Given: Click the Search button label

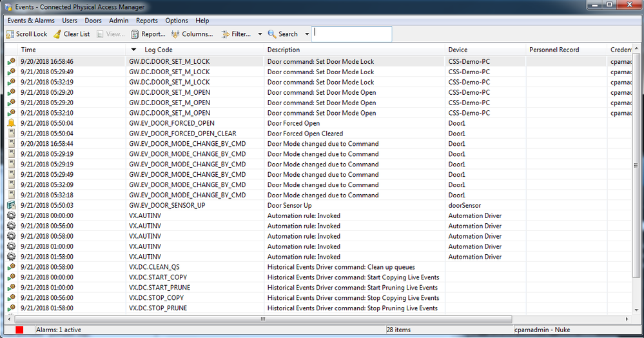Looking at the screenshot, I should click(288, 34).
